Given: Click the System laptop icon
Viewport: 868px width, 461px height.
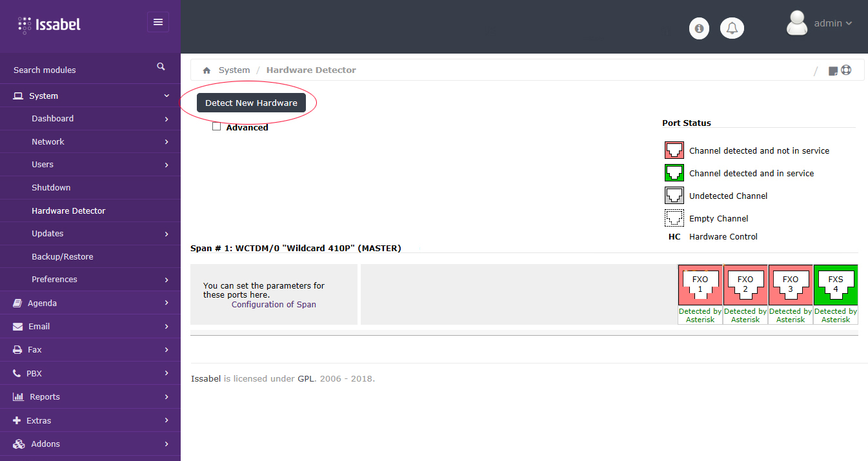Looking at the screenshot, I should [18, 96].
